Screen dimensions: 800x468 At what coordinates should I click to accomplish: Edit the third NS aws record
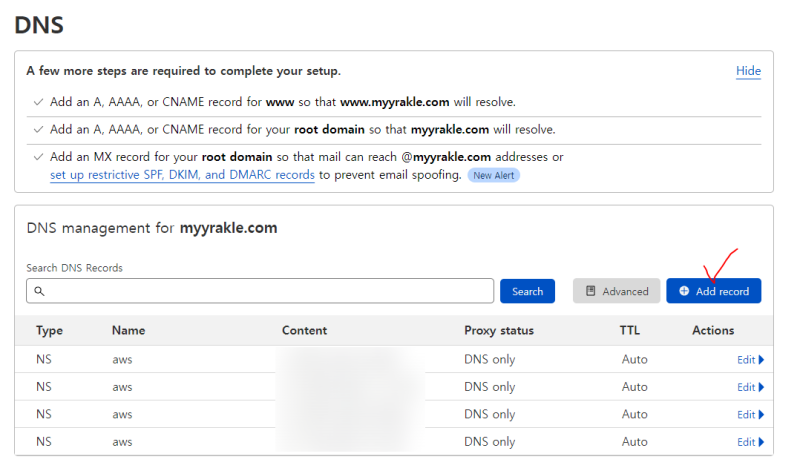[x=750, y=414]
